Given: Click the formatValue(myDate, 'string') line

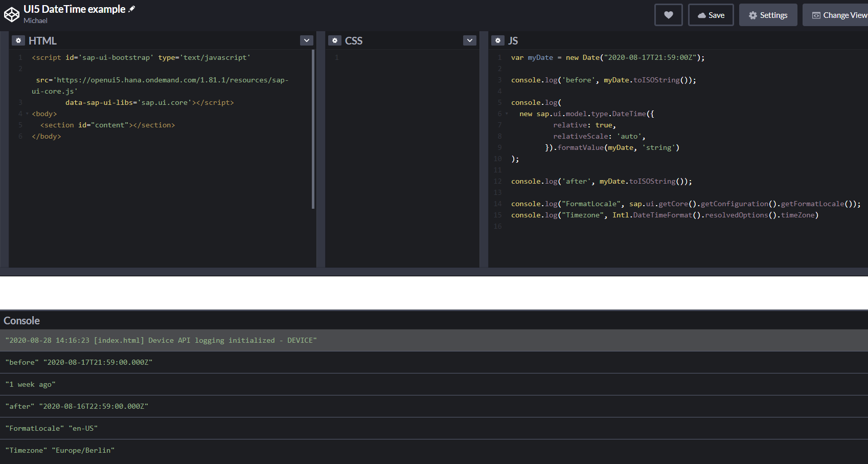Looking at the screenshot, I should [x=612, y=147].
